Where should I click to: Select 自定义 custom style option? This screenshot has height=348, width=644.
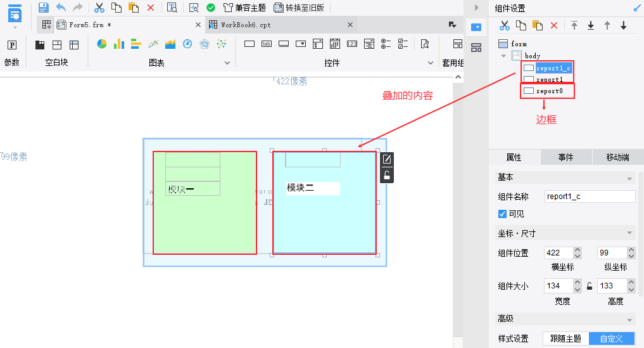[612, 338]
